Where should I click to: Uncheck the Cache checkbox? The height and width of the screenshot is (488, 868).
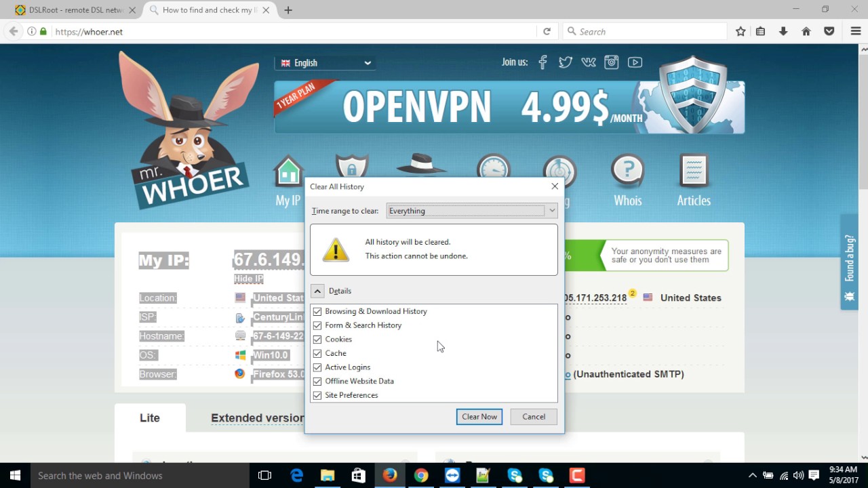point(317,353)
